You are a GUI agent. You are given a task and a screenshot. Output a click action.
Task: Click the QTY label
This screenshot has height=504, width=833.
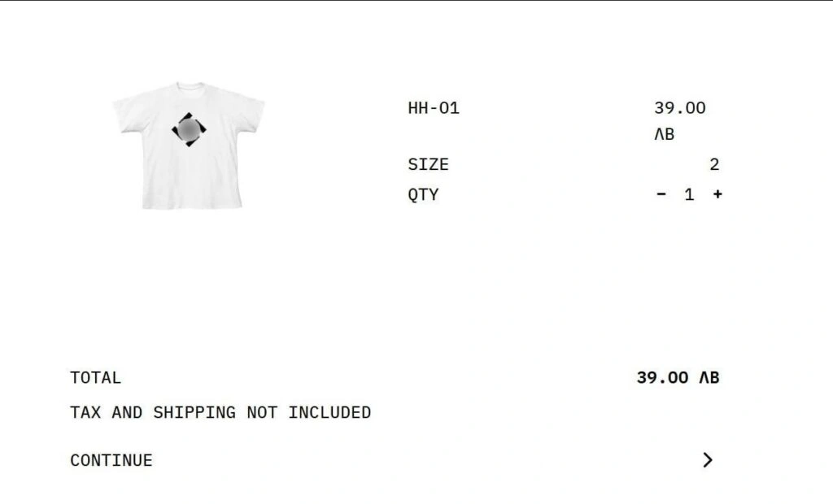tap(423, 195)
